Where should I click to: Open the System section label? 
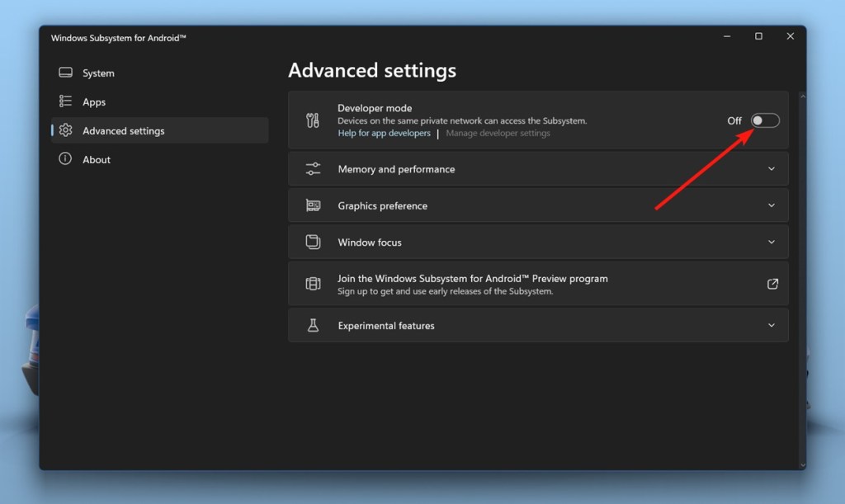tap(98, 73)
